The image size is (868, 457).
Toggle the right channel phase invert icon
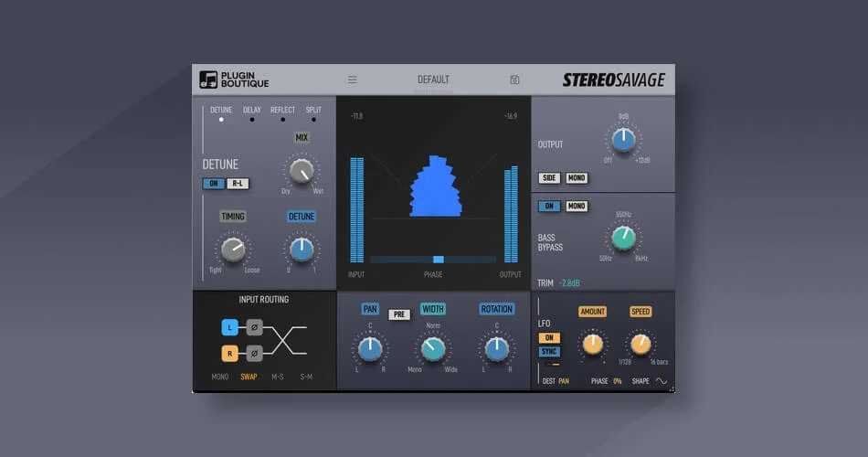pyautogui.click(x=254, y=353)
